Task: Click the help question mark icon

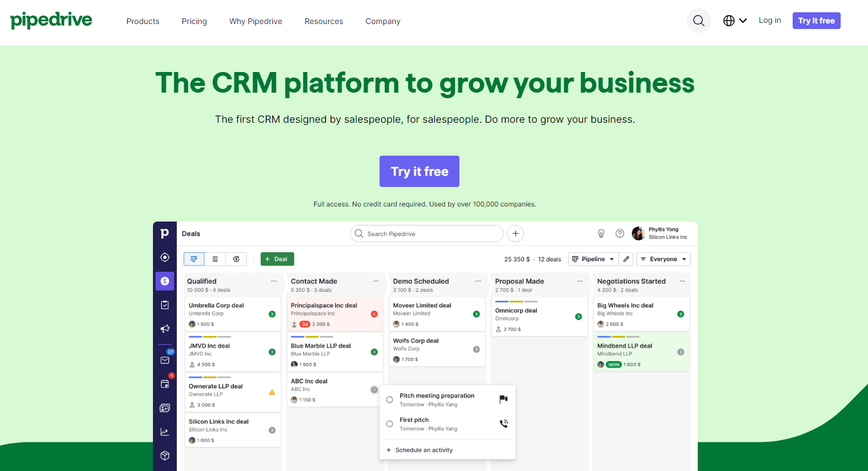Action: (620, 234)
